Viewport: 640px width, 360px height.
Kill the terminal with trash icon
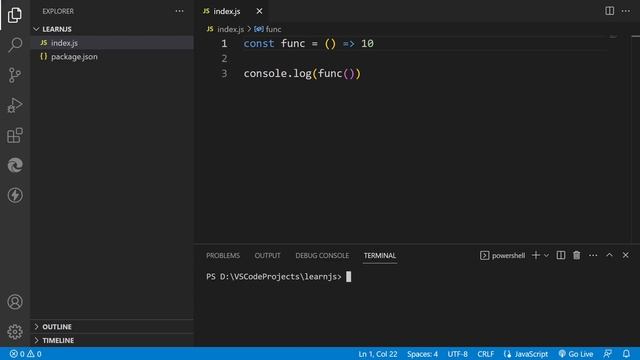(576, 255)
